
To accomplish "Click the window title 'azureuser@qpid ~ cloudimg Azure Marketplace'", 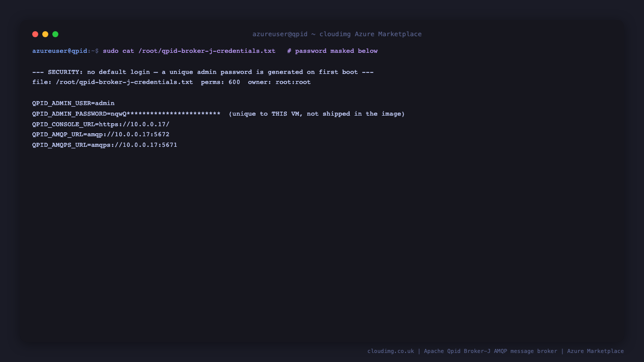I will (x=337, y=34).
